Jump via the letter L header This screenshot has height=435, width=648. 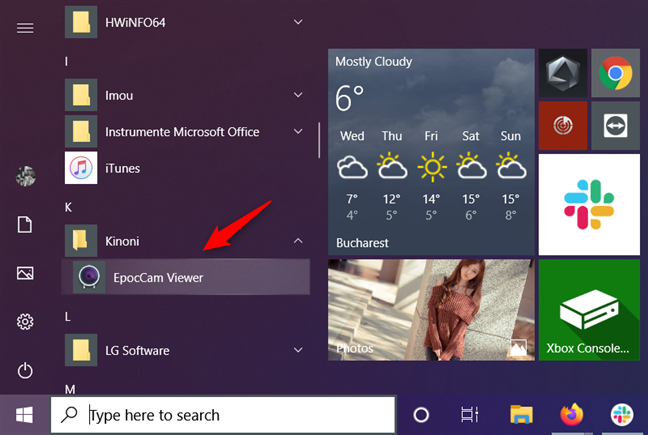click(68, 317)
